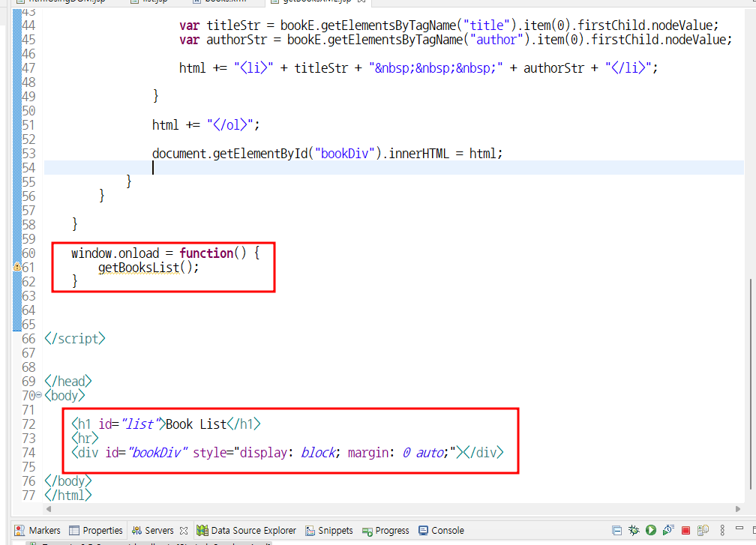Start the server in debug mode
756x545 pixels.
point(634,531)
